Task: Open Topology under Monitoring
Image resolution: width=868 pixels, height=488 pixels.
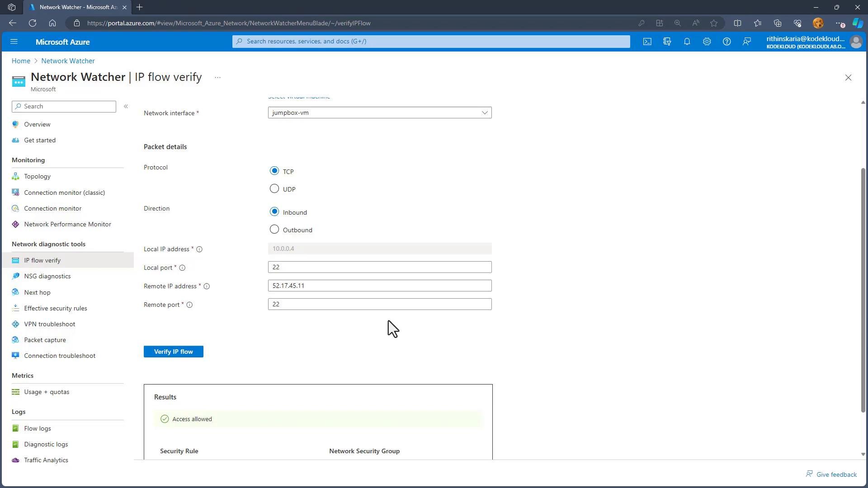Action: (37, 176)
